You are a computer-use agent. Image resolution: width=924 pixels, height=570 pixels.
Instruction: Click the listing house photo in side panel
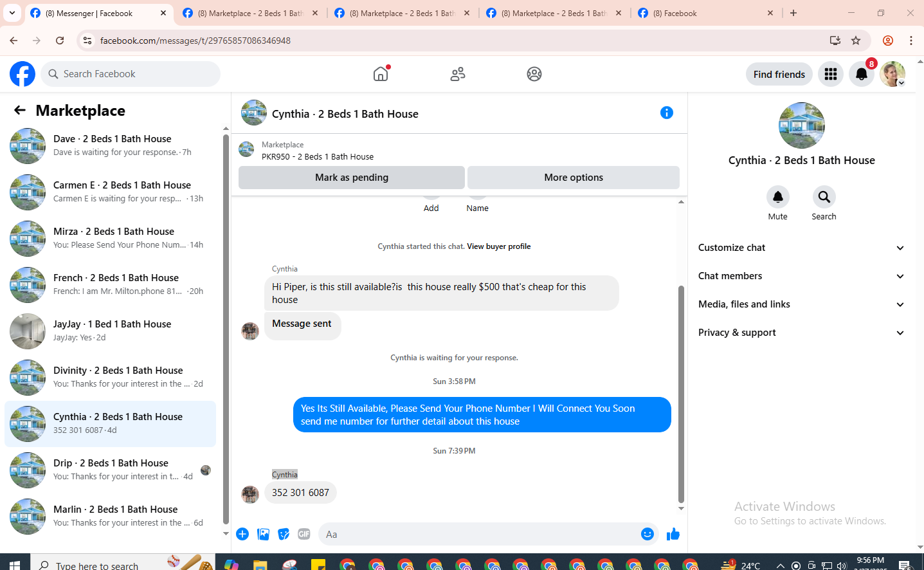pyautogui.click(x=802, y=125)
